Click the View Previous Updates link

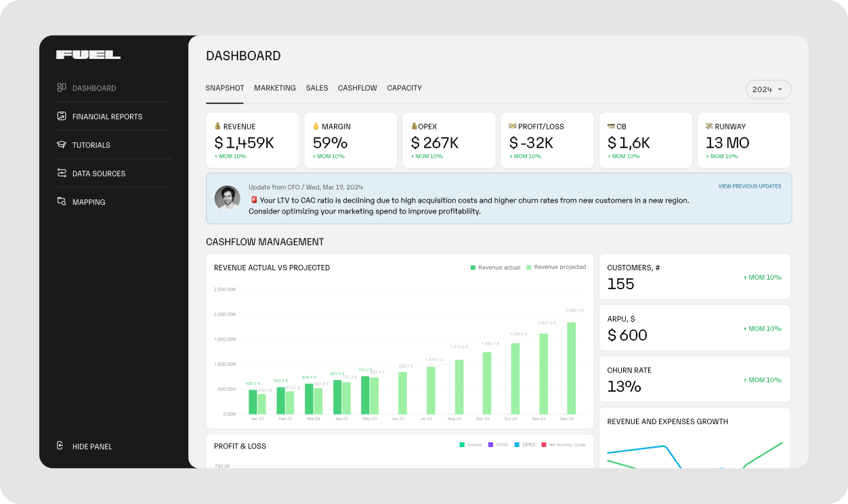click(x=750, y=186)
